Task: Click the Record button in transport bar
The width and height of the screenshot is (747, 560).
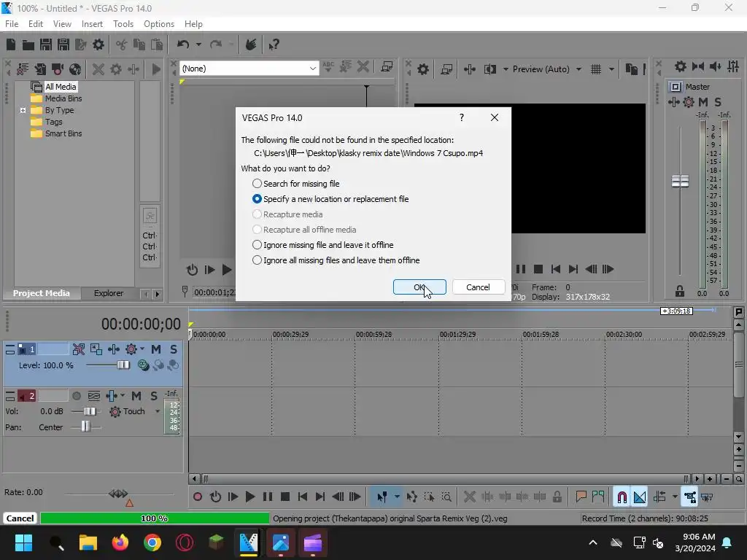Action: click(197, 497)
